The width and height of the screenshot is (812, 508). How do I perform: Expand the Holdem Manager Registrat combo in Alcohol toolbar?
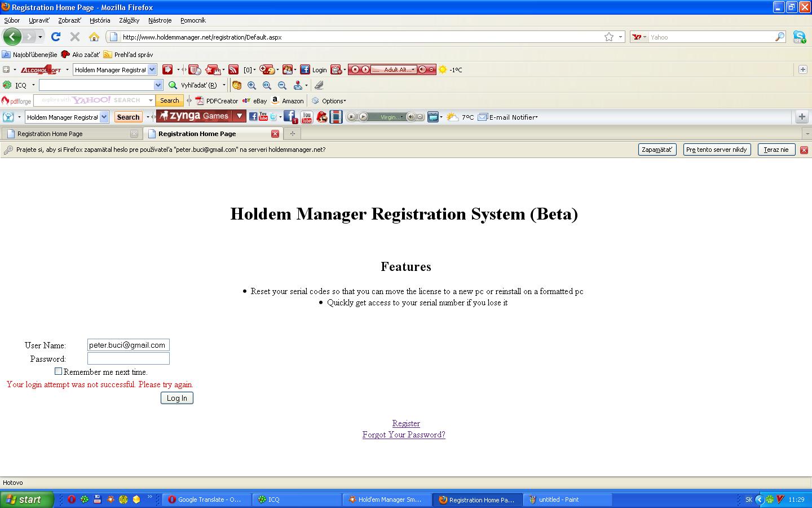[x=152, y=70]
